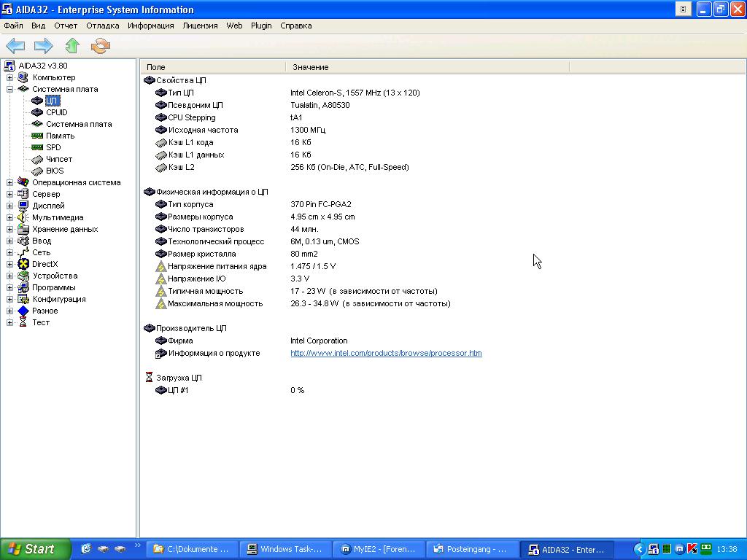Collapse the Системная плата tree node
This screenshot has width=747, height=560.
click(x=9, y=89)
